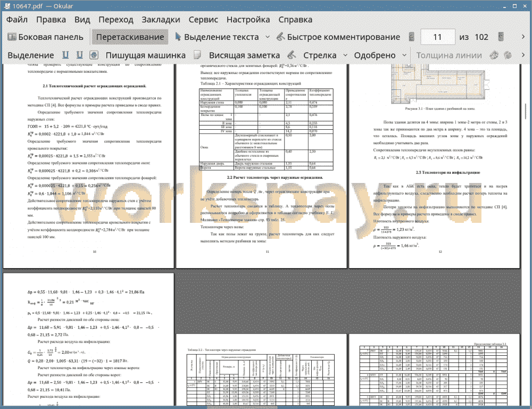Click caption 'Таблица 2.1 – Характеристики ограждающих конструкций'
The width and height of the screenshot is (532, 409).
point(251,84)
